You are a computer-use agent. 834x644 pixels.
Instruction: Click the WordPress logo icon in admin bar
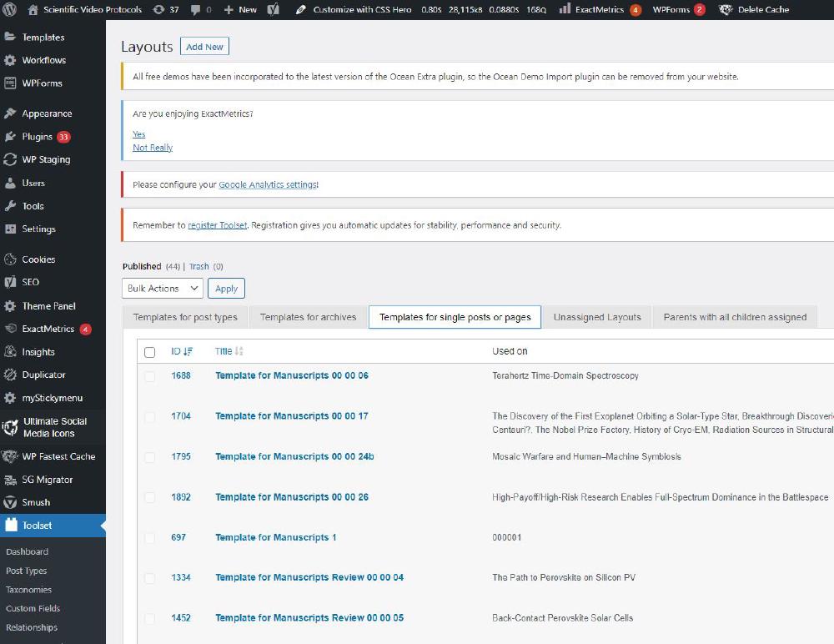point(9,9)
